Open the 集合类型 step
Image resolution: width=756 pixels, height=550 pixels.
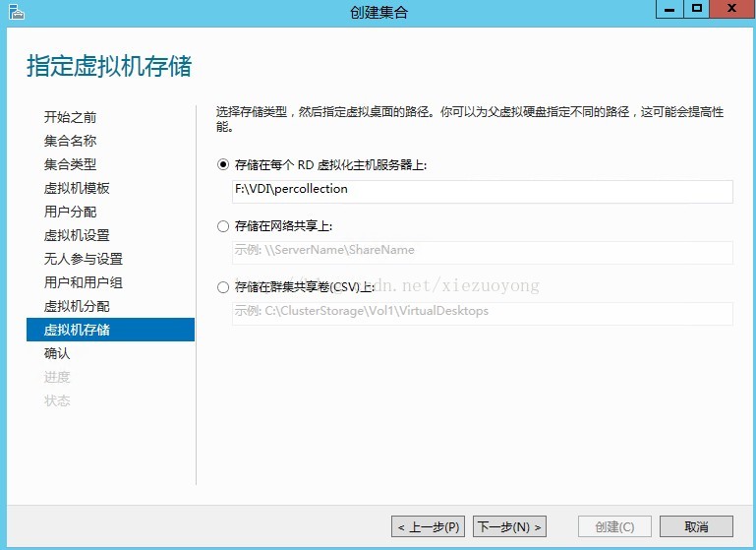pos(70,164)
